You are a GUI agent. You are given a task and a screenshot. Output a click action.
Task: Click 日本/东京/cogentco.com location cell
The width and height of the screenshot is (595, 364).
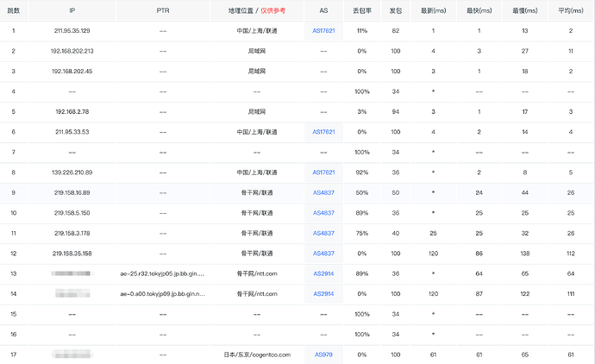pyautogui.click(x=257, y=355)
